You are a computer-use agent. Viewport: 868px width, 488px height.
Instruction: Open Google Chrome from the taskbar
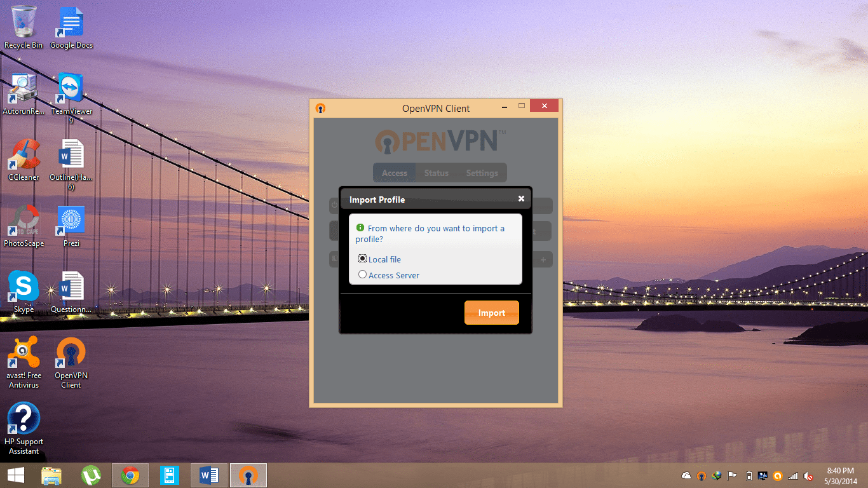pos(130,475)
